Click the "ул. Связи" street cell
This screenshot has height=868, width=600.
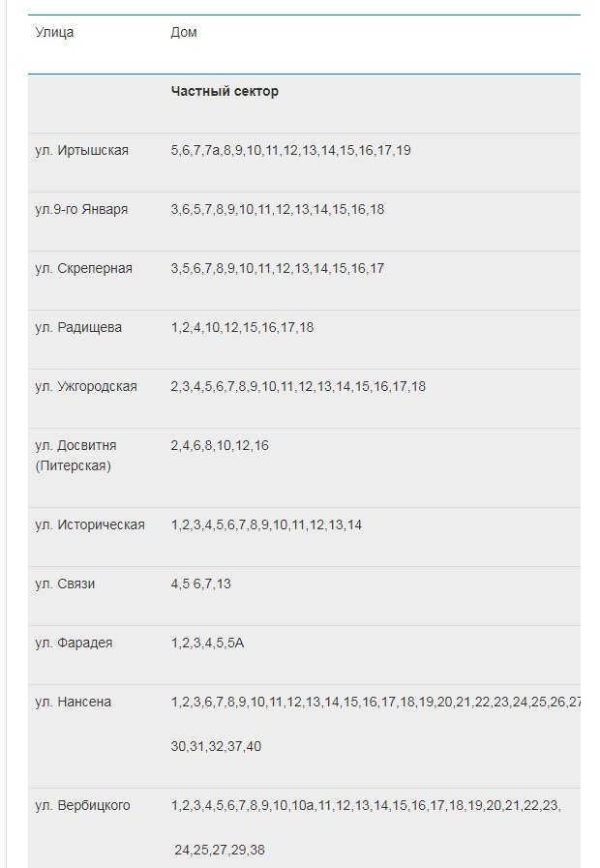tap(65, 584)
